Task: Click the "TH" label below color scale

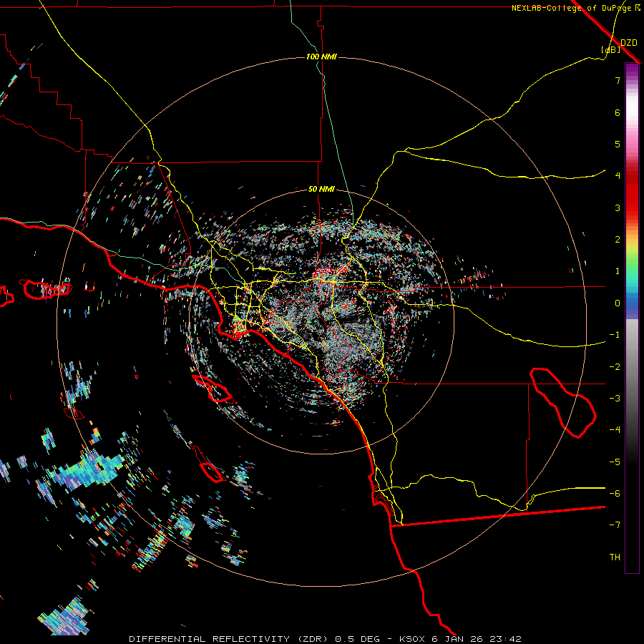Action: 615,557
